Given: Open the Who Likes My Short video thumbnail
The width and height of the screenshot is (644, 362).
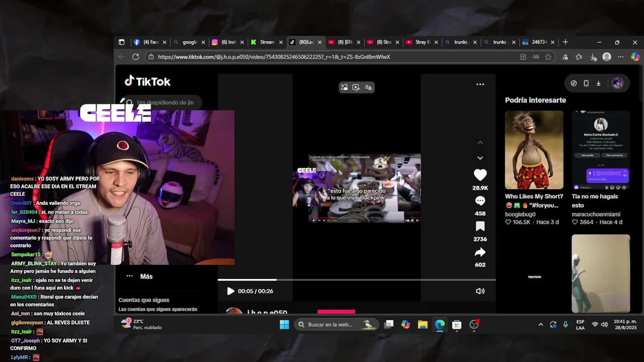Looking at the screenshot, I should tap(534, 150).
